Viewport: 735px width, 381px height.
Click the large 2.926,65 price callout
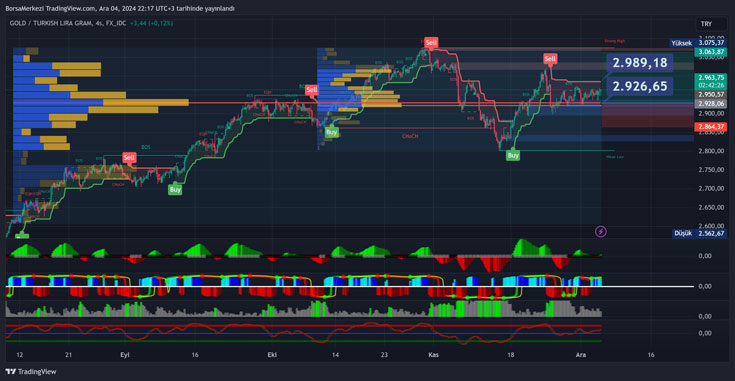click(640, 86)
